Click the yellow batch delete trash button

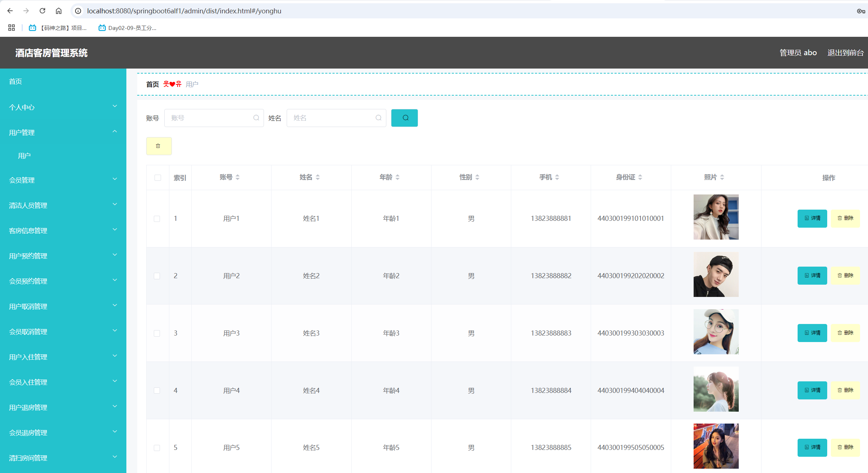point(159,146)
